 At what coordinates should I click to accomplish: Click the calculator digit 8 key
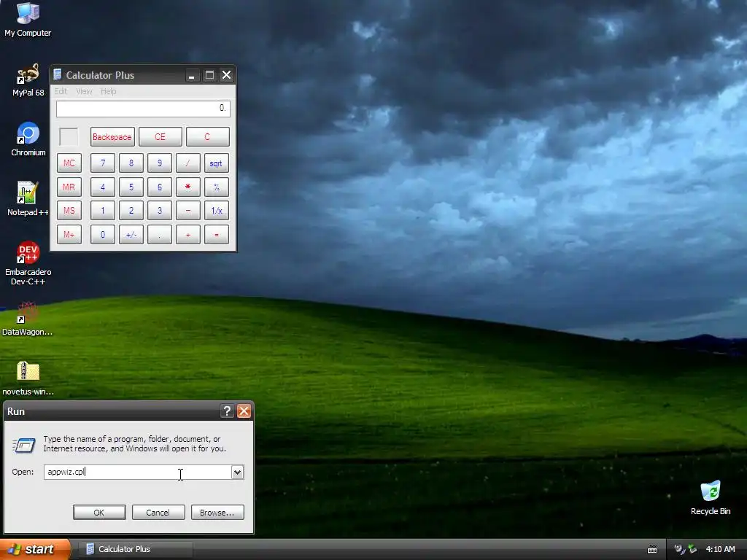[131, 163]
